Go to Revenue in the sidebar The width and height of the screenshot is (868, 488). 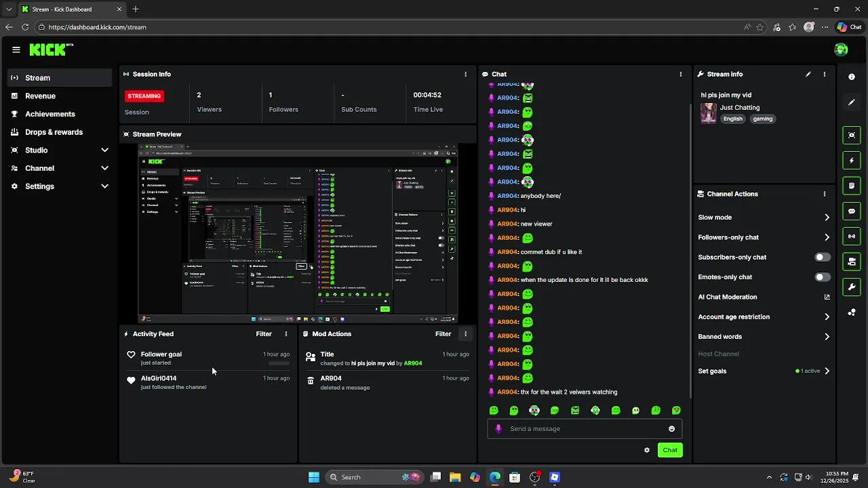coord(60,96)
